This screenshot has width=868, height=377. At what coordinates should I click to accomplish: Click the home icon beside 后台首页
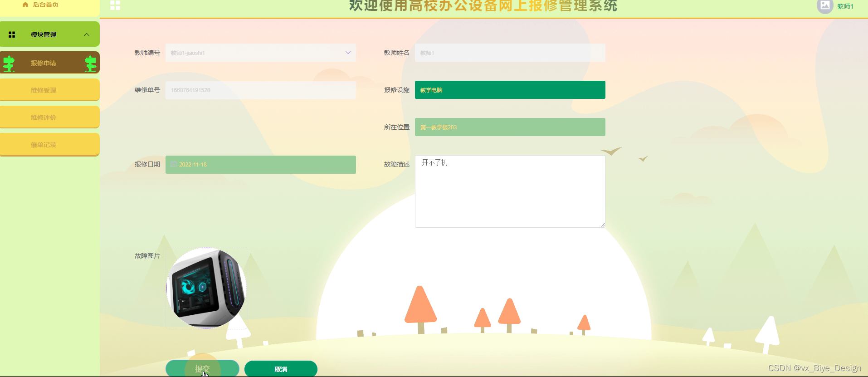pyautogui.click(x=25, y=5)
